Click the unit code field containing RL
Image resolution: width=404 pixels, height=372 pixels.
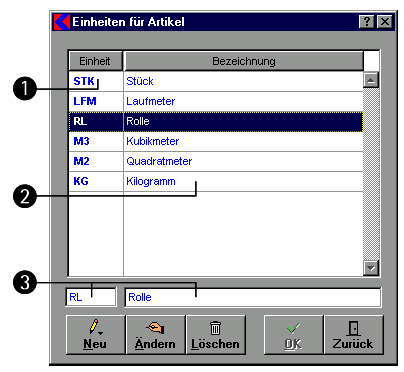click(x=91, y=297)
